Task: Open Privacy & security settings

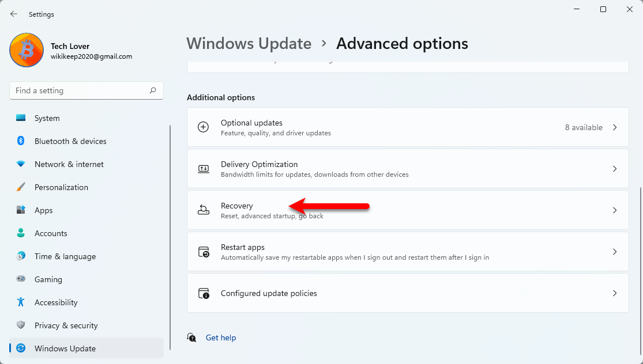Action: pos(87,325)
